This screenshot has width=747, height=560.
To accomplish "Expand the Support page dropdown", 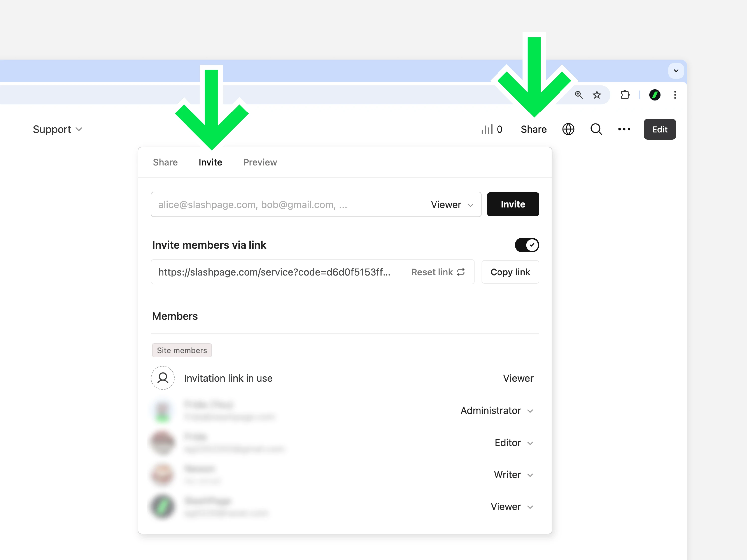I will (x=58, y=130).
